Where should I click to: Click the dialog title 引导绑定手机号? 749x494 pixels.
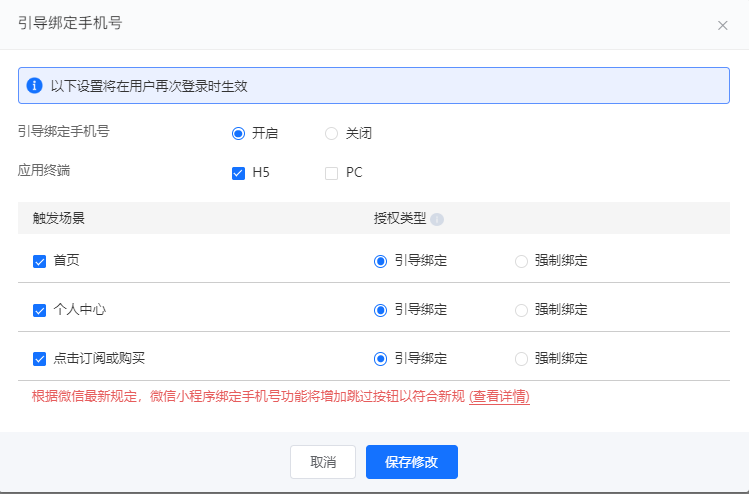pyautogui.click(x=70, y=23)
